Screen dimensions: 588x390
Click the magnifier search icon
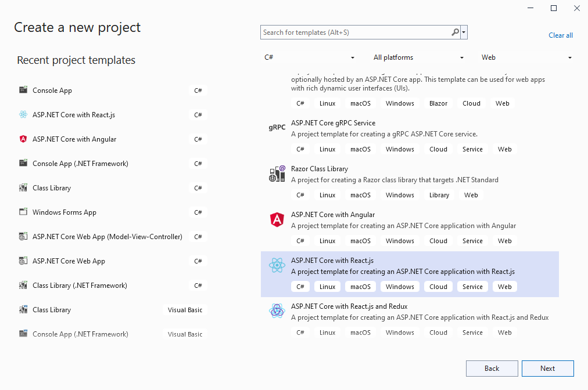tap(455, 32)
